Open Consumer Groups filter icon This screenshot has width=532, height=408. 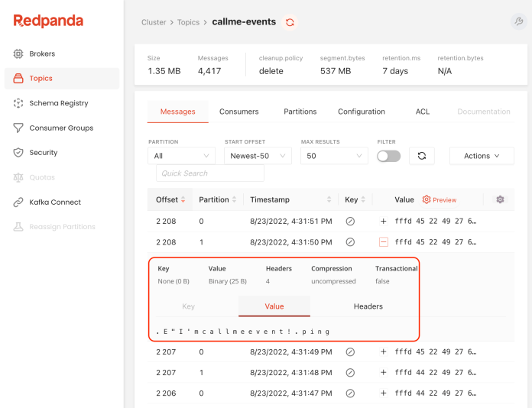[18, 128]
